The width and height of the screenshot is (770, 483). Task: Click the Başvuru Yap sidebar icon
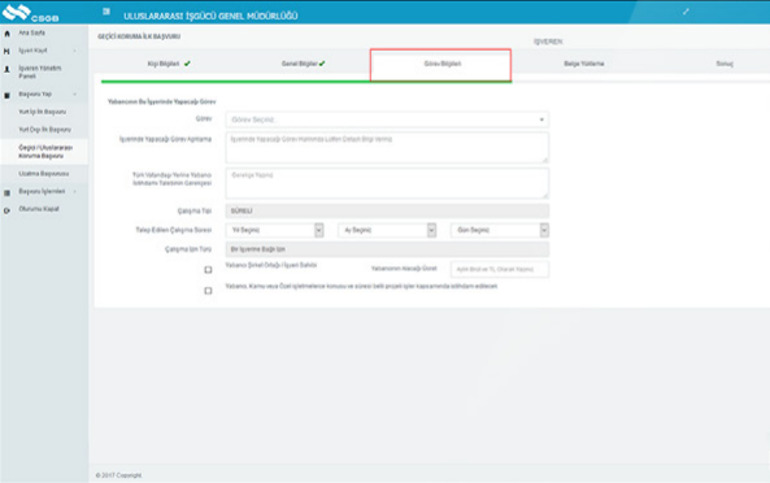pyautogui.click(x=8, y=94)
